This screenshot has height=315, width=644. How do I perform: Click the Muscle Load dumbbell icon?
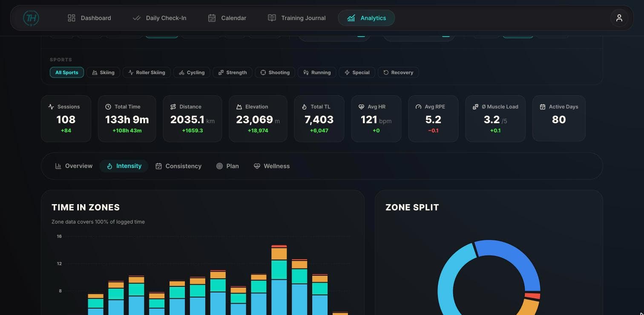pyautogui.click(x=475, y=107)
